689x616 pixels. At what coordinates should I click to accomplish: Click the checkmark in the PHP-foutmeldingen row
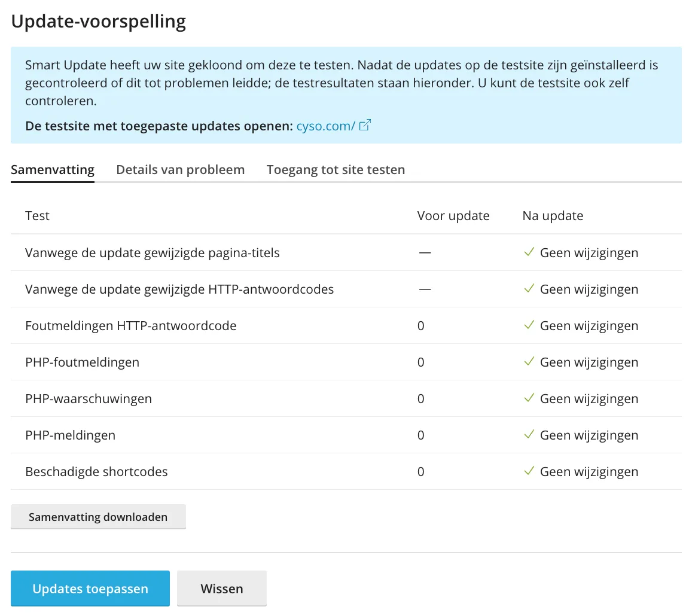[x=529, y=362]
